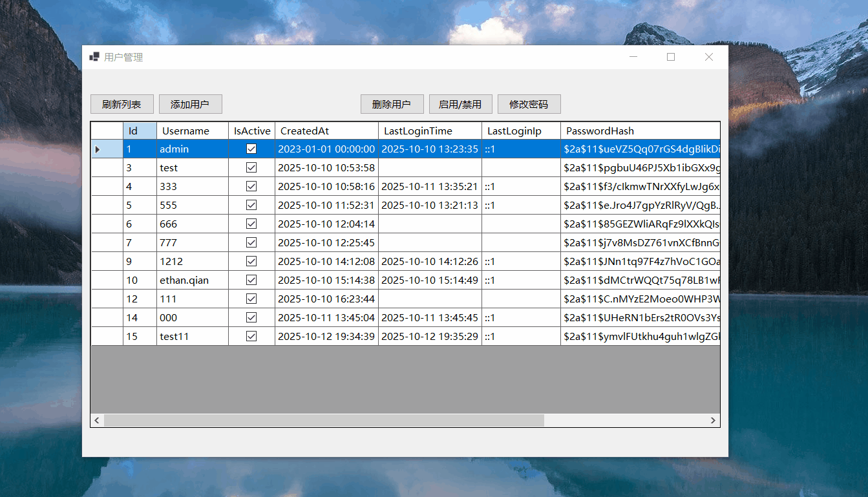
Task: Sort by the Id column header
Action: pyautogui.click(x=140, y=131)
